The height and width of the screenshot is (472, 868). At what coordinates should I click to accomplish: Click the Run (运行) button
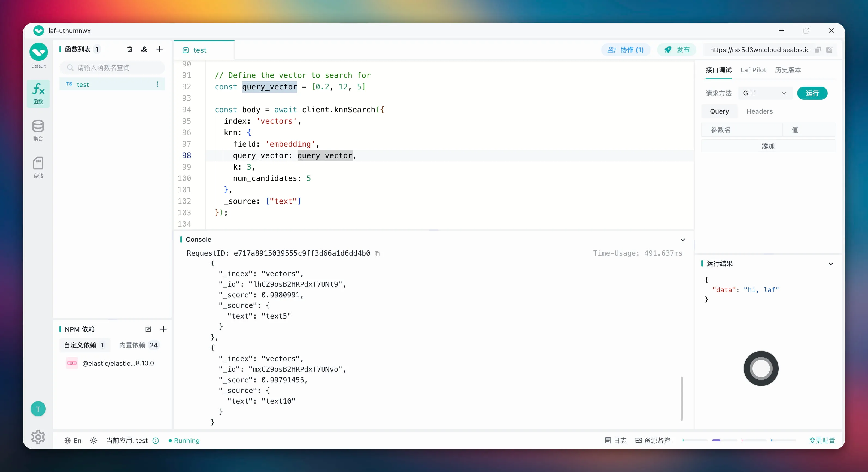pos(812,93)
